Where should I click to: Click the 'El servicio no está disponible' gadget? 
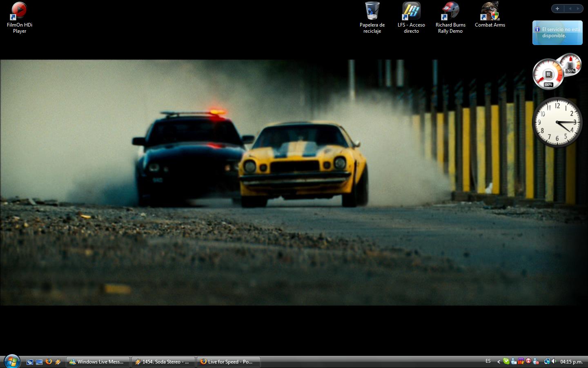point(557,33)
